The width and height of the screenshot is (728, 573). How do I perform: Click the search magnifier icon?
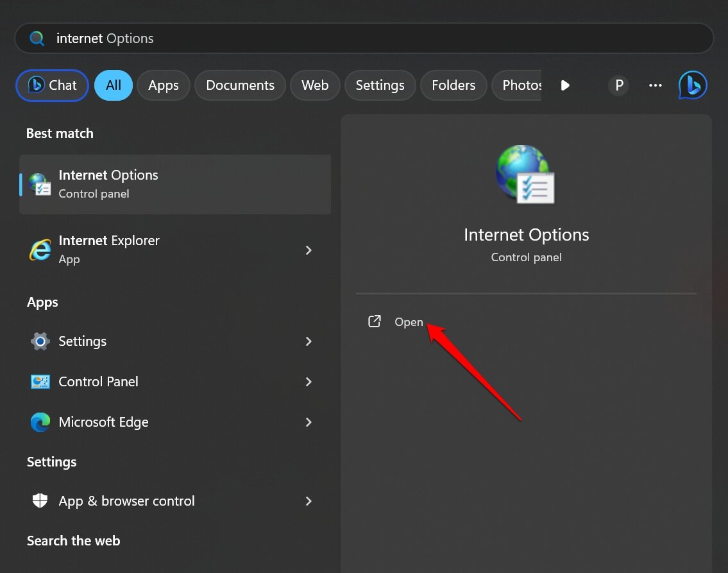pos(37,38)
